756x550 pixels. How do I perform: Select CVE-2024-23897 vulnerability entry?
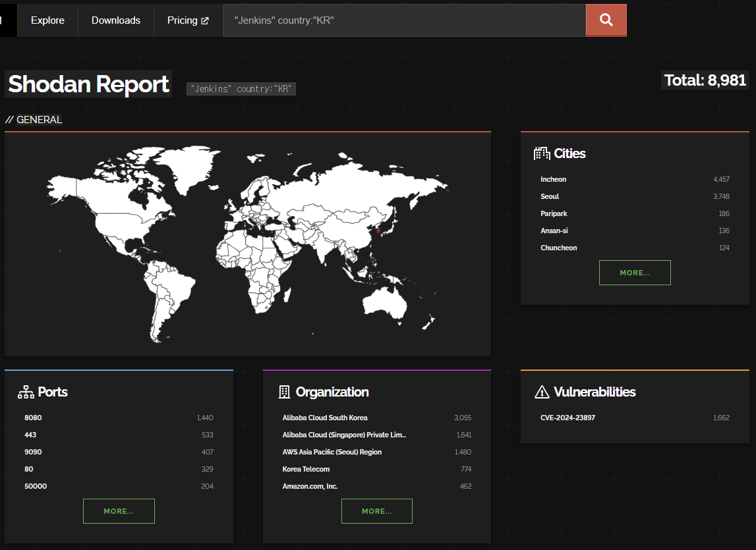pyautogui.click(x=567, y=418)
